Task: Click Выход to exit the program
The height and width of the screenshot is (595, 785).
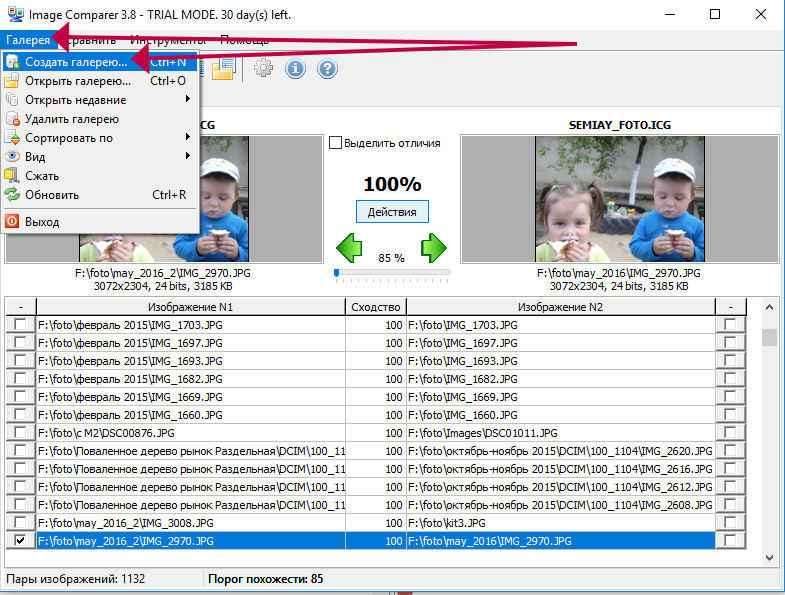Action: [x=42, y=222]
